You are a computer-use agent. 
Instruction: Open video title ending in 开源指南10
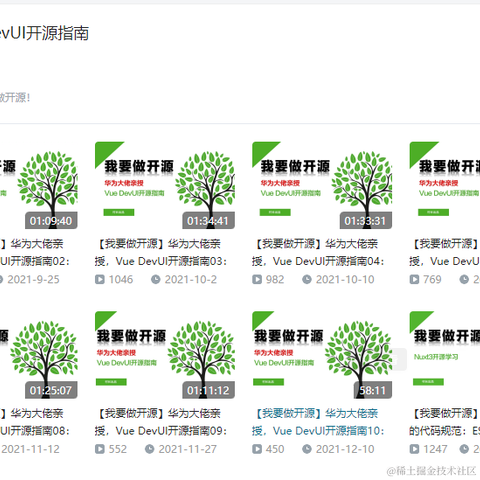pyautogui.click(x=318, y=422)
